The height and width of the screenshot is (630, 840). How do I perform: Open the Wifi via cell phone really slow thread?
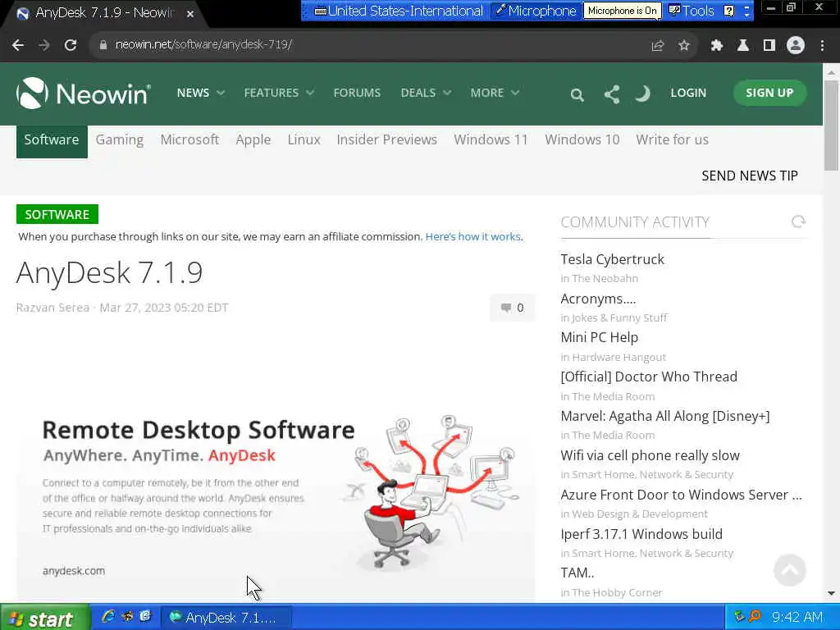(x=650, y=455)
